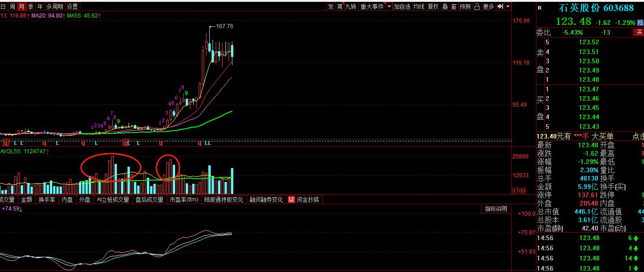Click the trade row with volume 14
644x272 pixels.
[590, 258]
